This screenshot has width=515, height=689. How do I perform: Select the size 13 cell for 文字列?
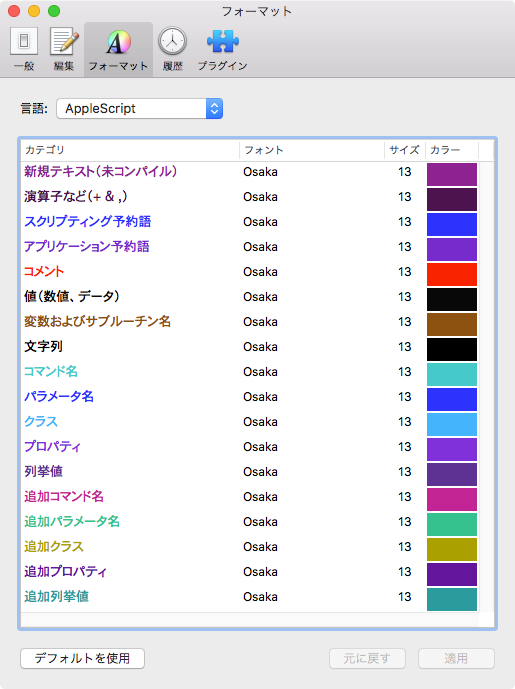coord(404,347)
